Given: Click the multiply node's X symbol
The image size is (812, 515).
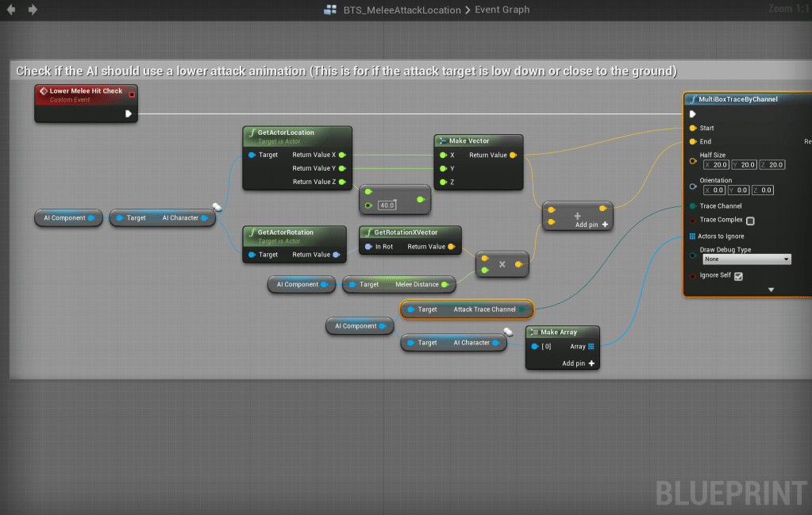Looking at the screenshot, I should 502,264.
